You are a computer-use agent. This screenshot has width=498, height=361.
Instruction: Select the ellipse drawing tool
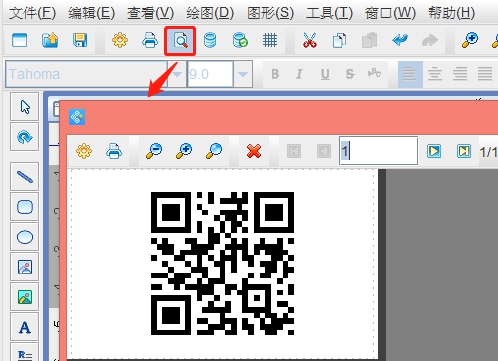[x=25, y=237]
